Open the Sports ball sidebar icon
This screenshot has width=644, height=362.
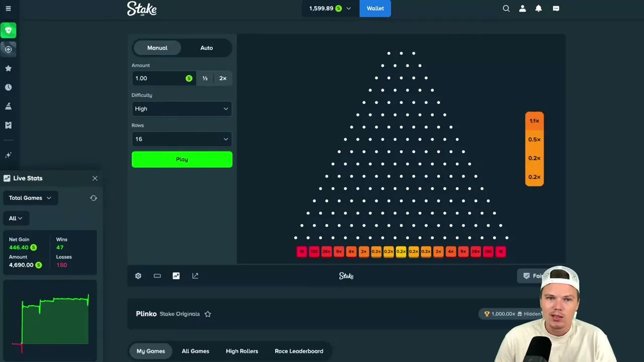8,49
